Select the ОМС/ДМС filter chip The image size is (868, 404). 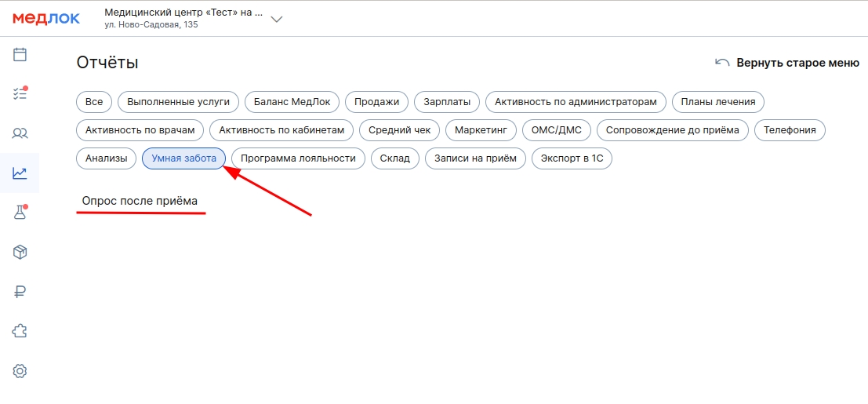click(x=557, y=130)
